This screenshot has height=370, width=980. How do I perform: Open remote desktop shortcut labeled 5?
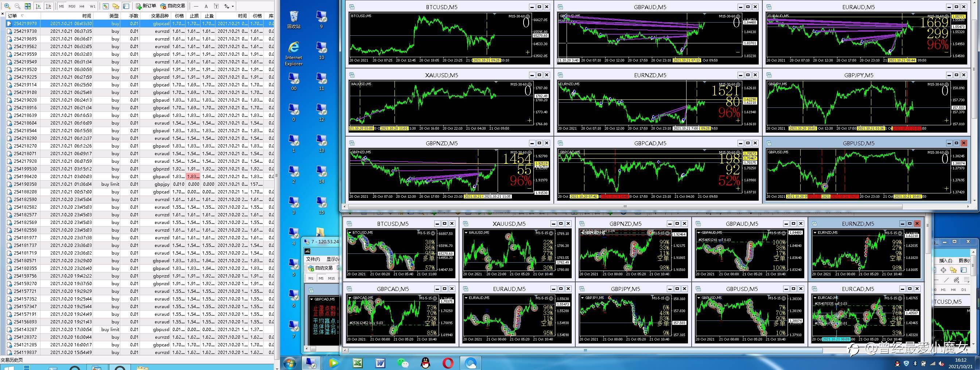[x=294, y=267]
